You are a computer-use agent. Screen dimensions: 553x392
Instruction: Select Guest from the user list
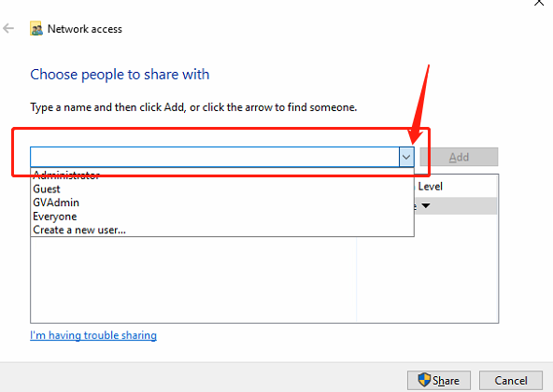coord(46,189)
